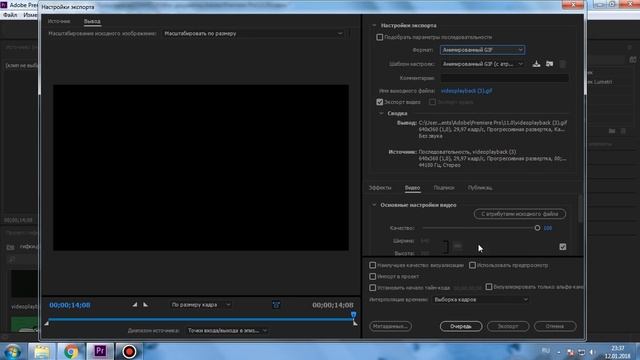Viewport: 640px width, 360px height.
Task: Uncheck 'Экспорт видео' checkbox
Action: (380, 102)
